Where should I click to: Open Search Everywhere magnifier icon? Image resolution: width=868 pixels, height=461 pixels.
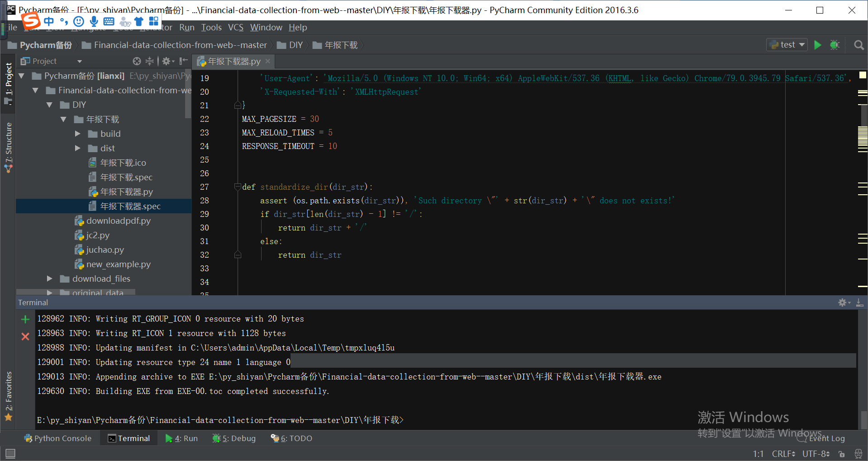pyautogui.click(x=858, y=45)
